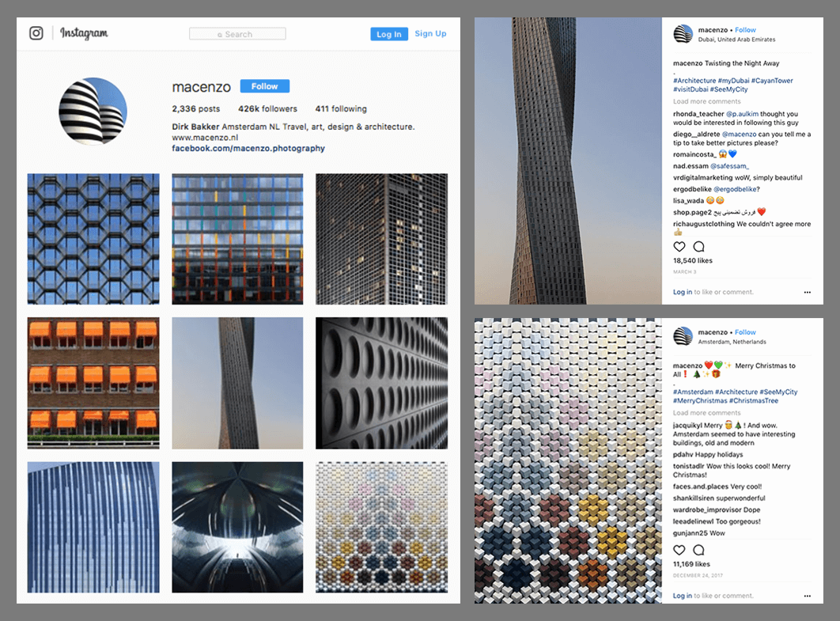The width and height of the screenshot is (840, 621).
Task: Open the diego__aldrete commenter profile
Action: click(x=696, y=134)
